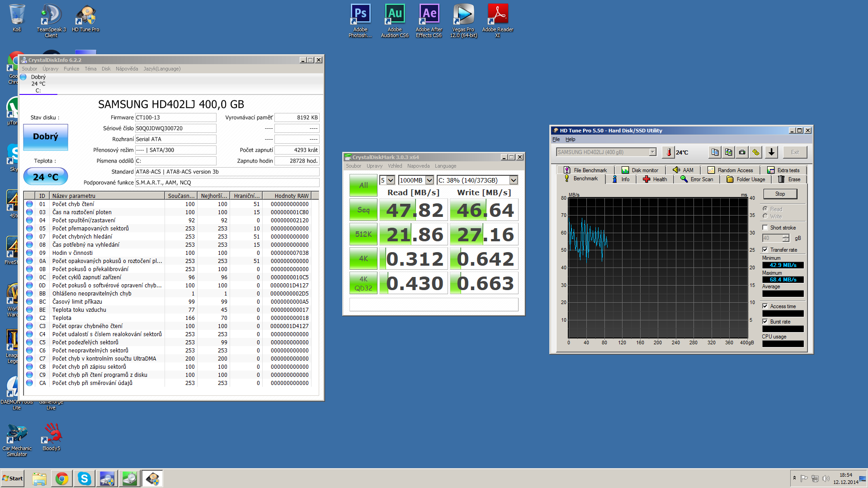
Task: Click the green All benchmark button
Action: [x=363, y=185]
